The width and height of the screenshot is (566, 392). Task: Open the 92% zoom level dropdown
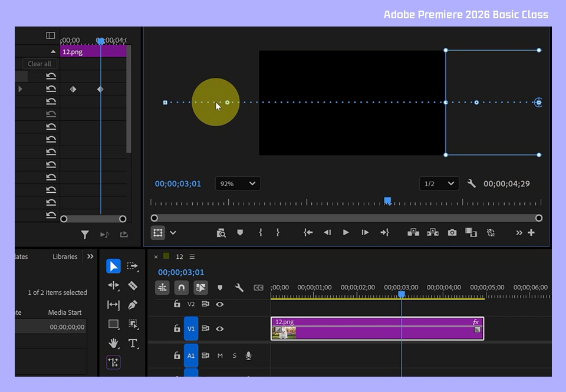[x=238, y=184]
